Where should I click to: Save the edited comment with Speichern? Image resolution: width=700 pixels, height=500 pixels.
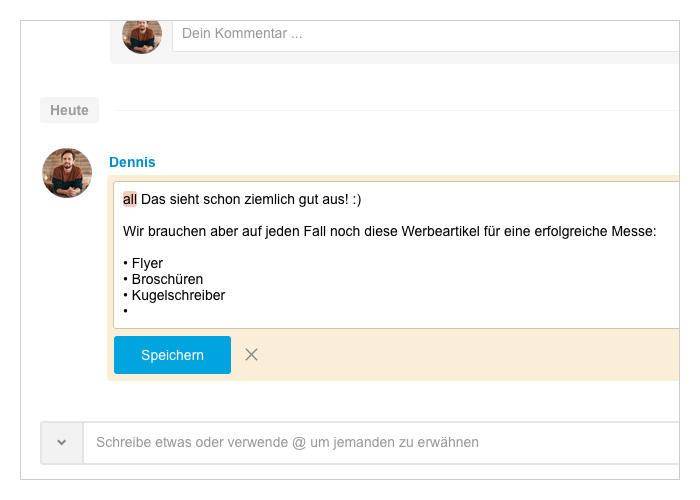pos(172,355)
